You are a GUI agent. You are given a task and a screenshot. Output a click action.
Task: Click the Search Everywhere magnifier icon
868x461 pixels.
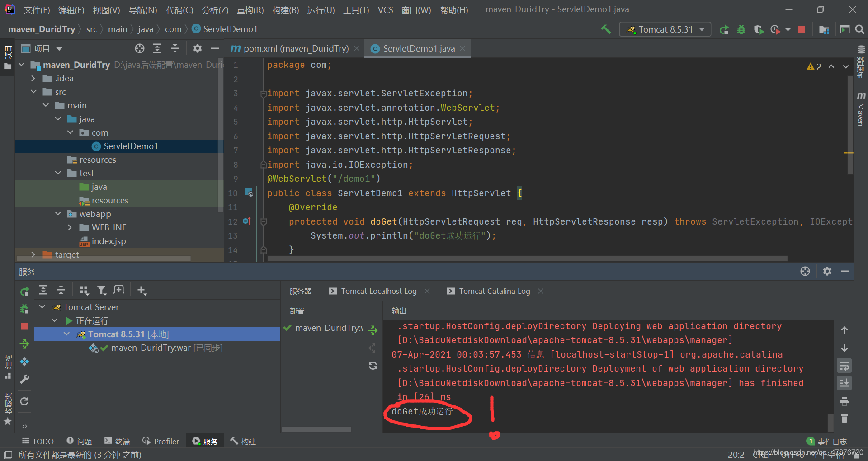click(x=860, y=29)
